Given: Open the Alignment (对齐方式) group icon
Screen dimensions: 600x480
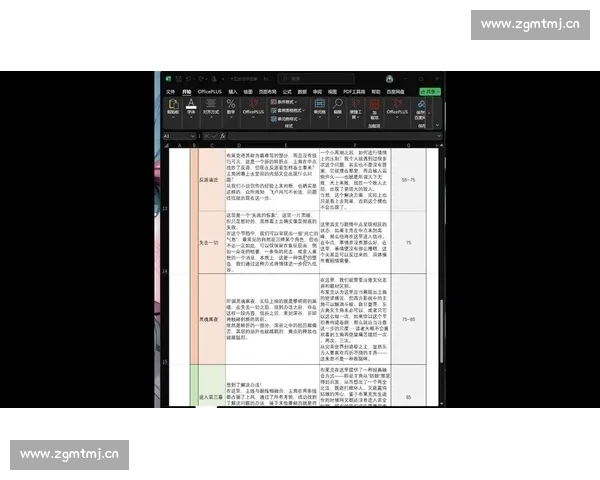Looking at the screenshot, I should click(x=211, y=104).
